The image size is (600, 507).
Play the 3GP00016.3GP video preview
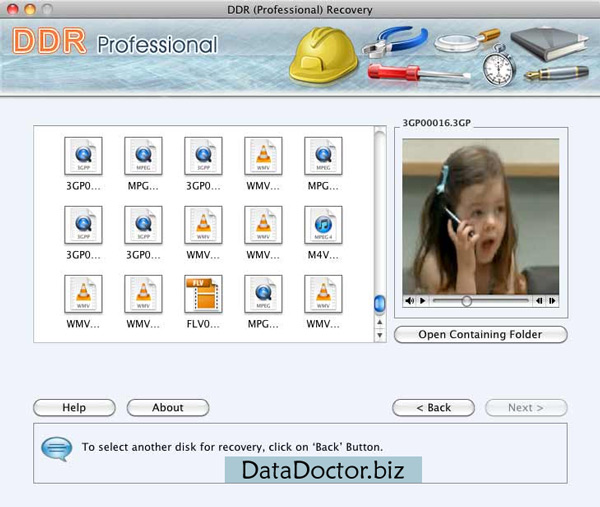coord(422,301)
